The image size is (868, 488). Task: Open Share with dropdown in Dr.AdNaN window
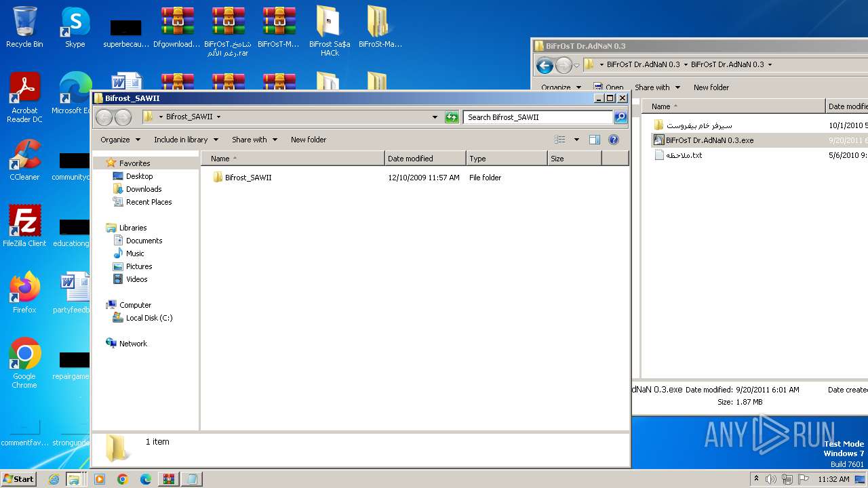[x=657, y=87]
